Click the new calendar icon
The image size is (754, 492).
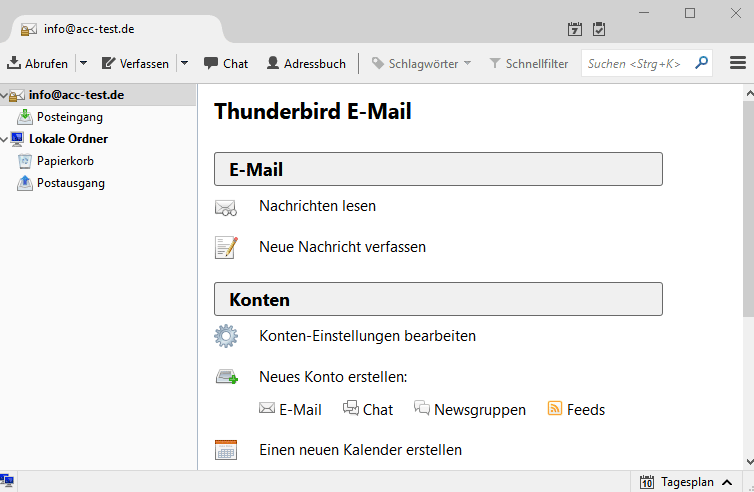pyautogui.click(x=226, y=450)
